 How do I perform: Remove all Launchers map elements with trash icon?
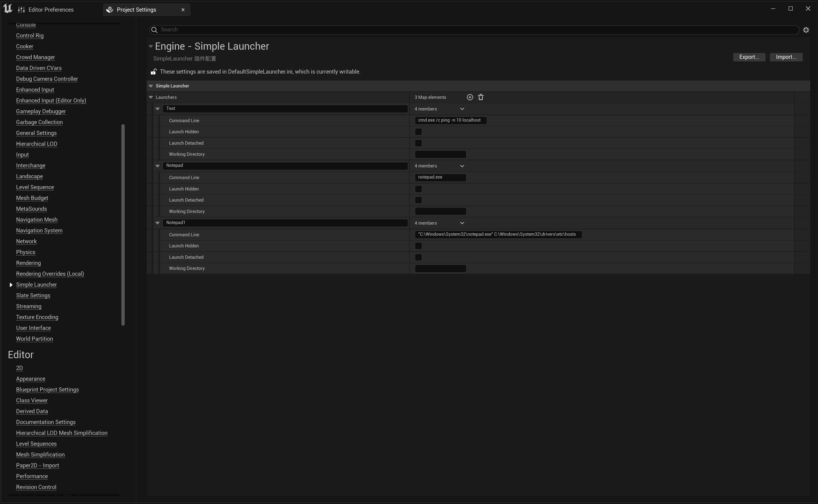(x=481, y=97)
